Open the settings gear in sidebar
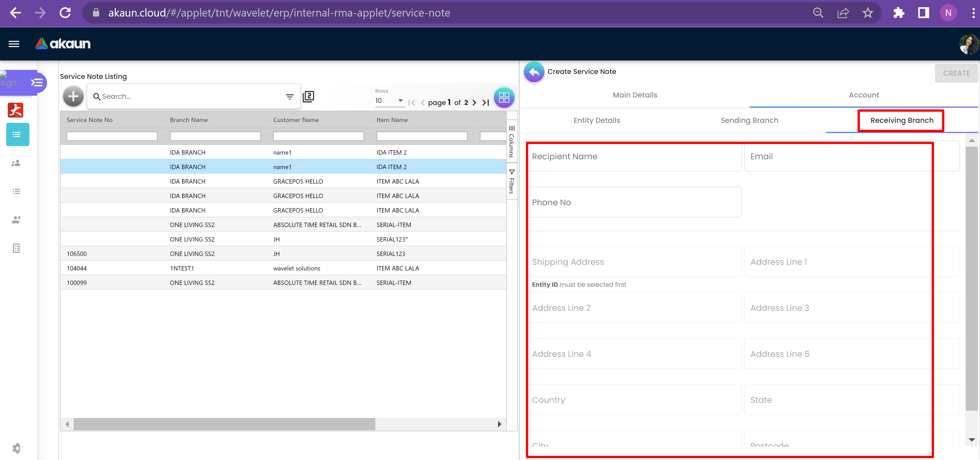The image size is (980, 460). click(x=16, y=448)
